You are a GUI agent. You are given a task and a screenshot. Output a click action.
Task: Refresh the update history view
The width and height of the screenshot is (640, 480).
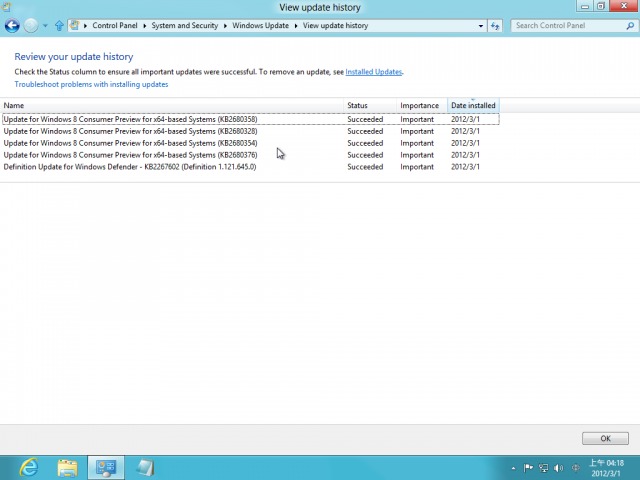click(x=495, y=26)
